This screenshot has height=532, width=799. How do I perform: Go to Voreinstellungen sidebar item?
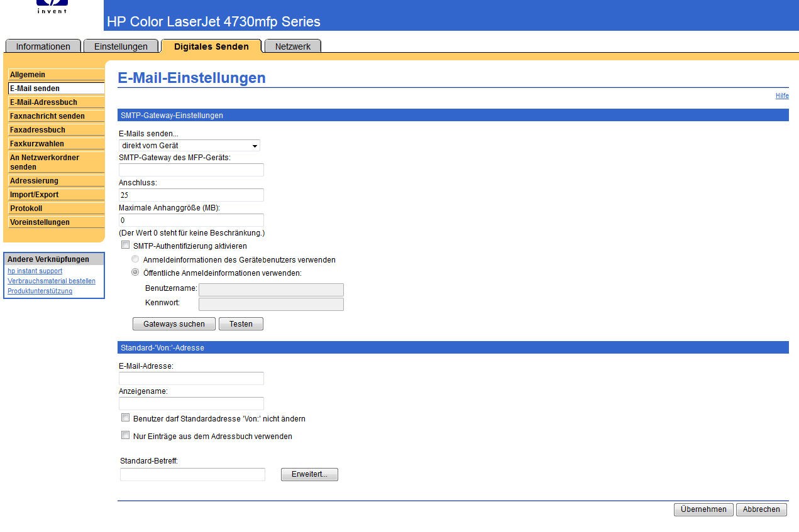[57, 222]
